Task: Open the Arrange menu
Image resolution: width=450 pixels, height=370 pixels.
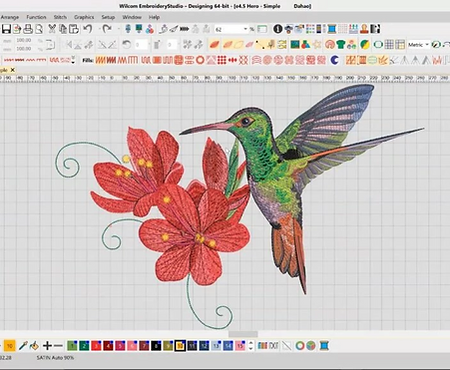Action: tap(10, 17)
